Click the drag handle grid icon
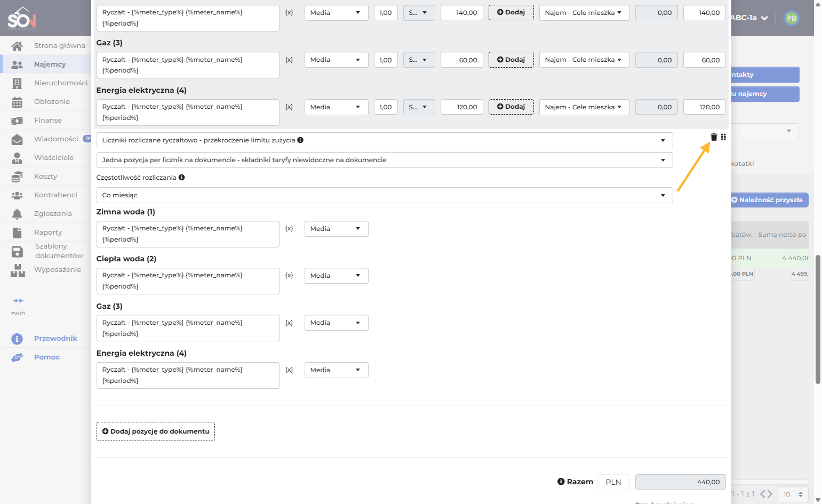The width and height of the screenshot is (822, 504). point(723,137)
